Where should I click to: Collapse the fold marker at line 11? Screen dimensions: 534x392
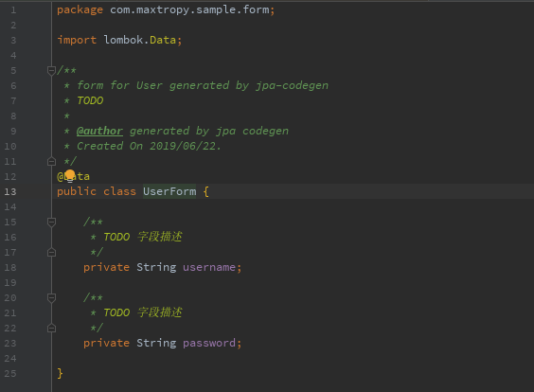click(51, 161)
